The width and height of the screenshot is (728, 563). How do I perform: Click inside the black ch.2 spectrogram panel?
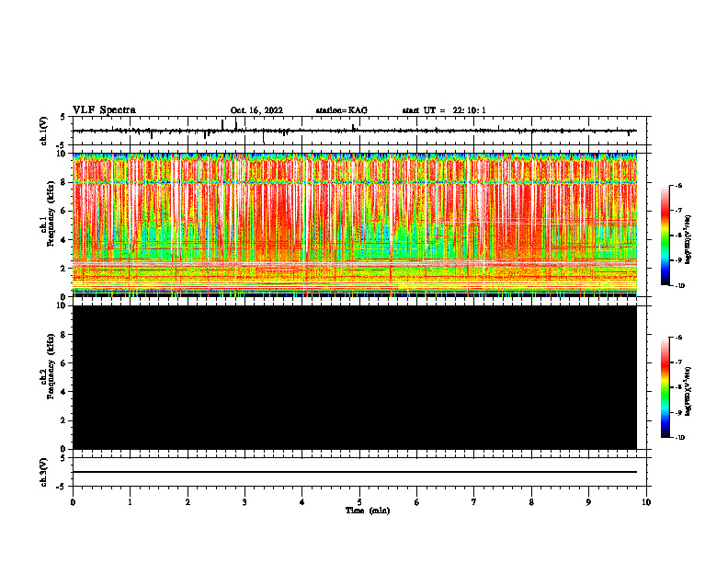[x=355, y=377]
